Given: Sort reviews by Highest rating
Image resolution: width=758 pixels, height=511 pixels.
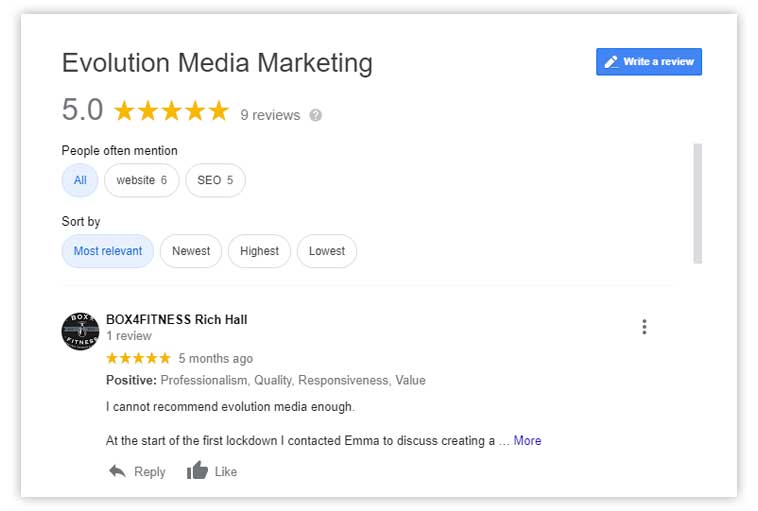Looking at the screenshot, I should click(259, 251).
